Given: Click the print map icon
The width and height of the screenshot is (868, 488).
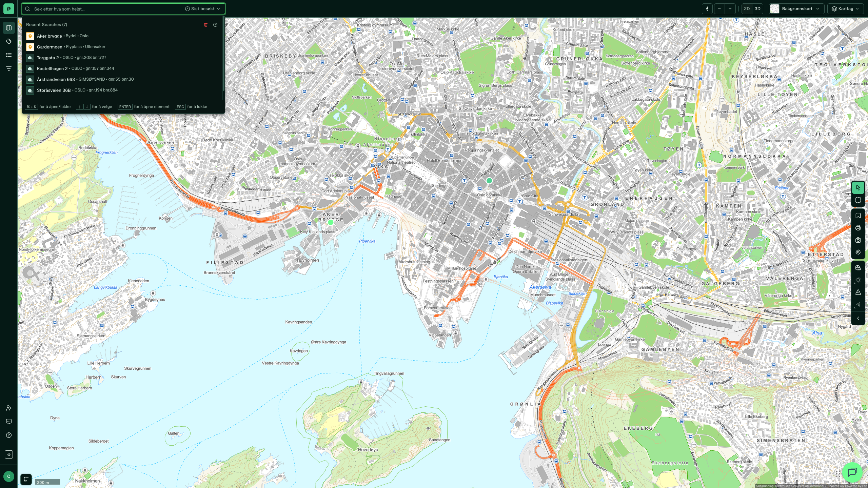Looking at the screenshot, I should coord(858,228).
